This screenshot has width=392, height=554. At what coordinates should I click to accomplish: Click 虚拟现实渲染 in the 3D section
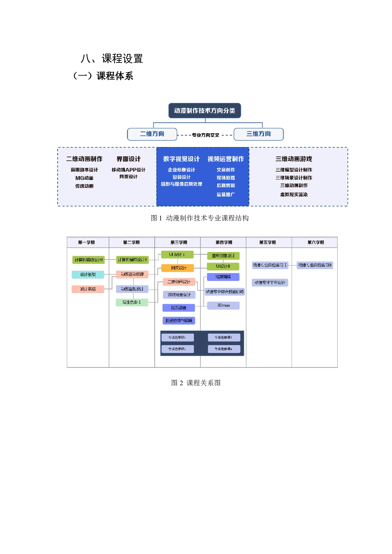point(294,194)
